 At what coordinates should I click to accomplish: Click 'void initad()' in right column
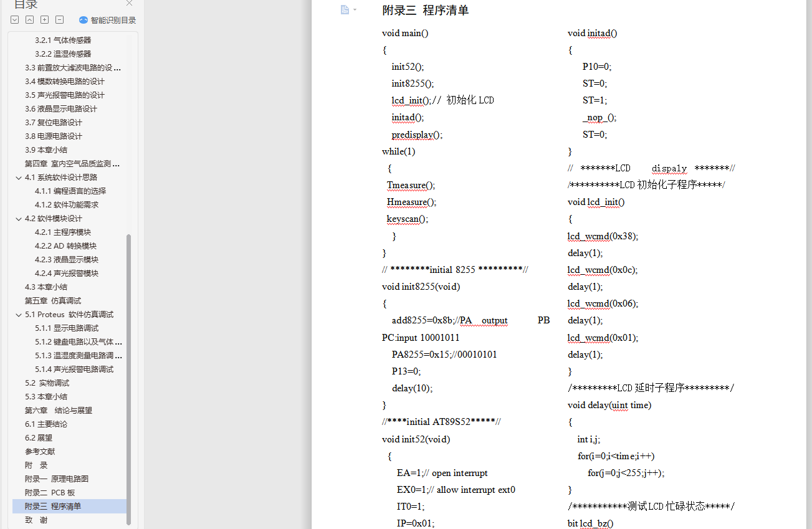pos(593,33)
